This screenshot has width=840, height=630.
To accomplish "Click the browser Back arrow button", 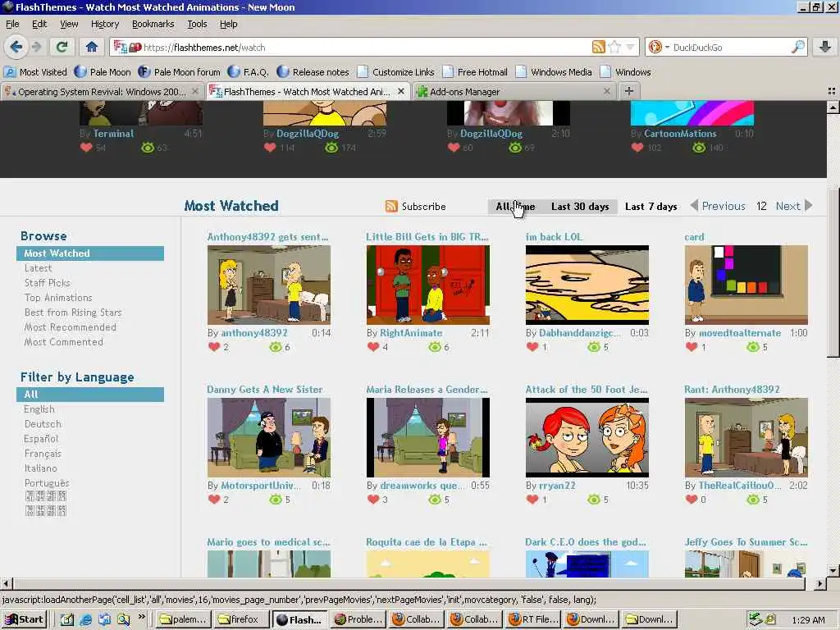I will (16, 47).
